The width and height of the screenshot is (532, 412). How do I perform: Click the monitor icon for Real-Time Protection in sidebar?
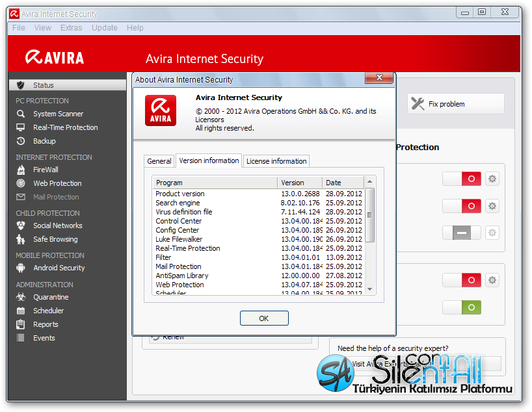click(21, 127)
